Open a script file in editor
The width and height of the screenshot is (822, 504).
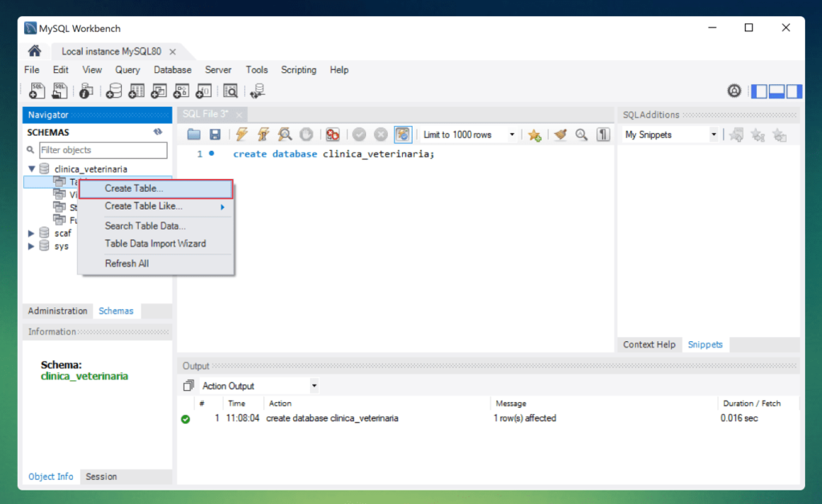pyautogui.click(x=193, y=135)
